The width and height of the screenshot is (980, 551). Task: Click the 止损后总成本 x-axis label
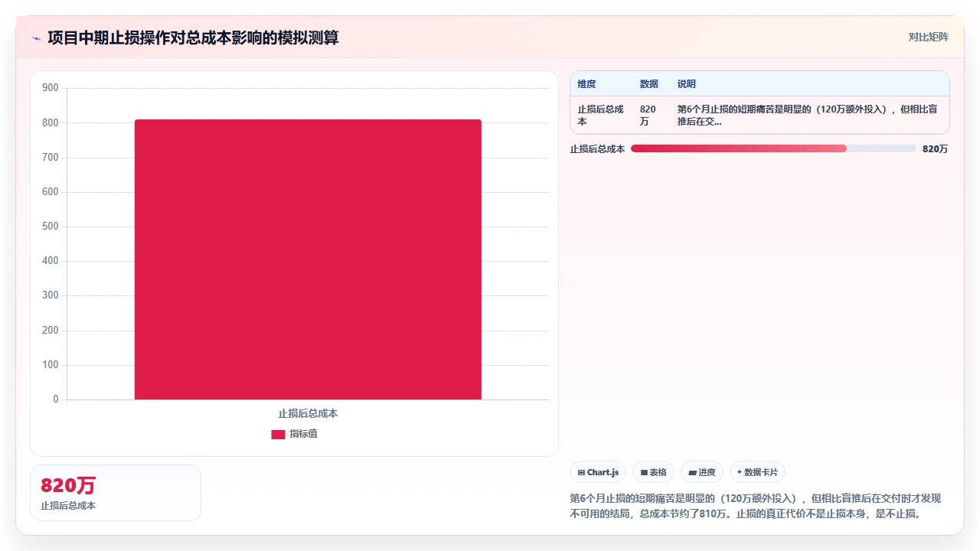(308, 413)
